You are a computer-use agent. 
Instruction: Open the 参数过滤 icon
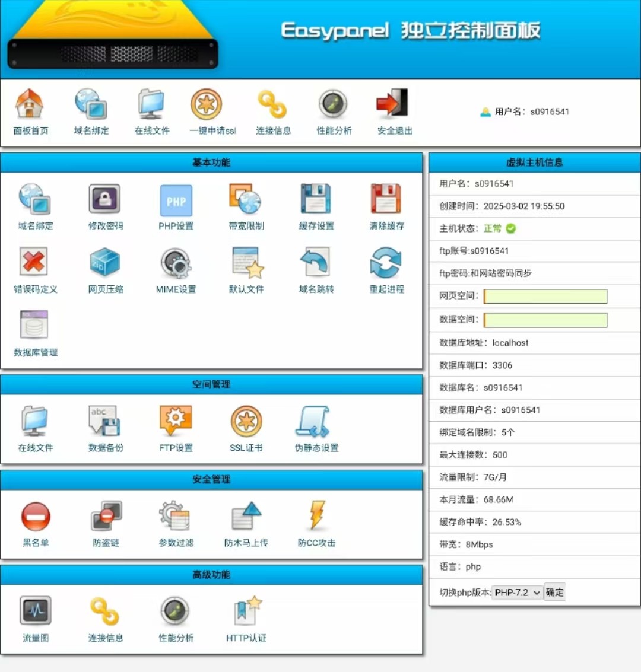[176, 524]
